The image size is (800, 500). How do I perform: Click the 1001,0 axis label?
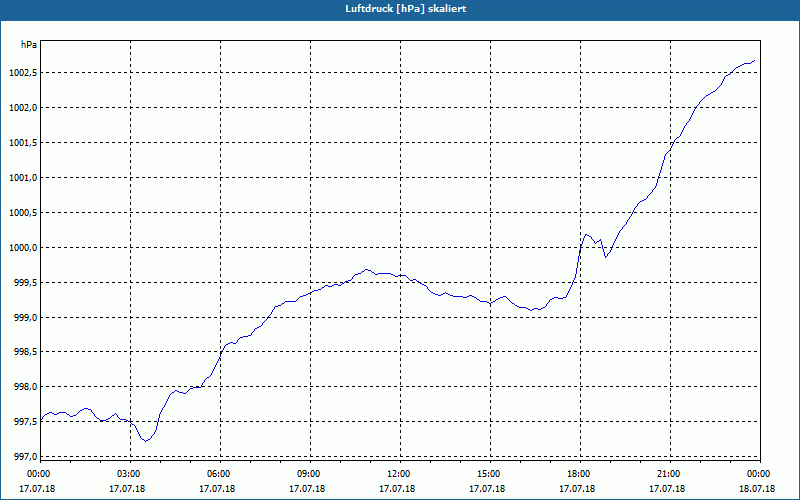[x=23, y=178]
